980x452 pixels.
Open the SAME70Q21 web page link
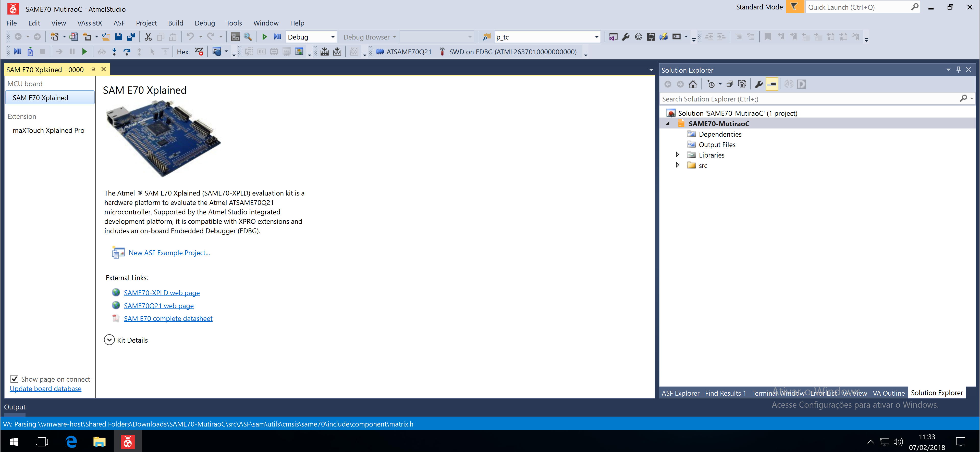point(159,306)
